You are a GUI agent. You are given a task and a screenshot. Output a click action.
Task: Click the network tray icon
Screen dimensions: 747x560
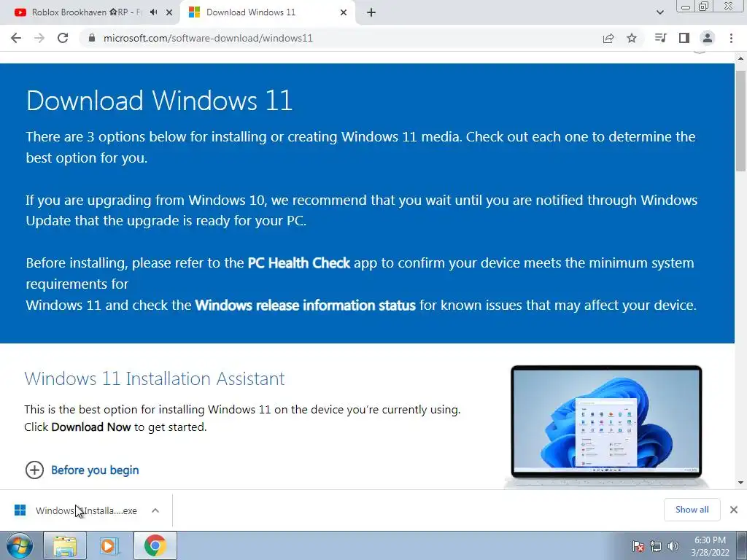point(656,546)
